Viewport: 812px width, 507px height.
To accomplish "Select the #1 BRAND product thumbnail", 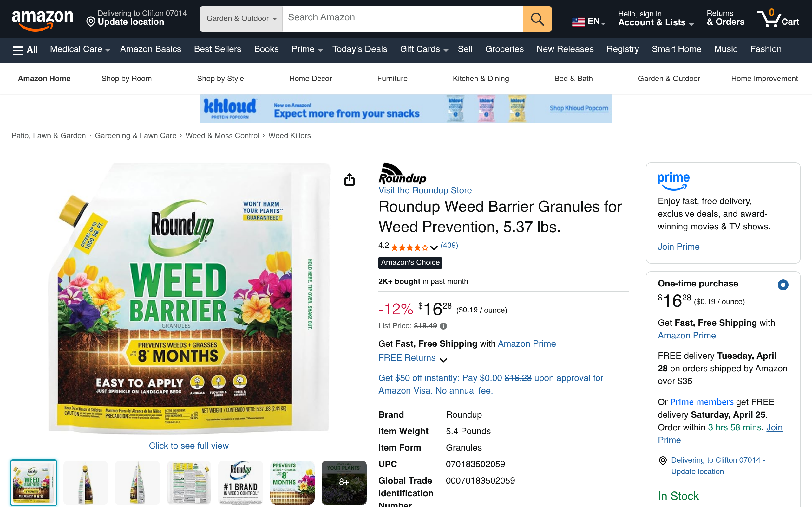I will [240, 483].
